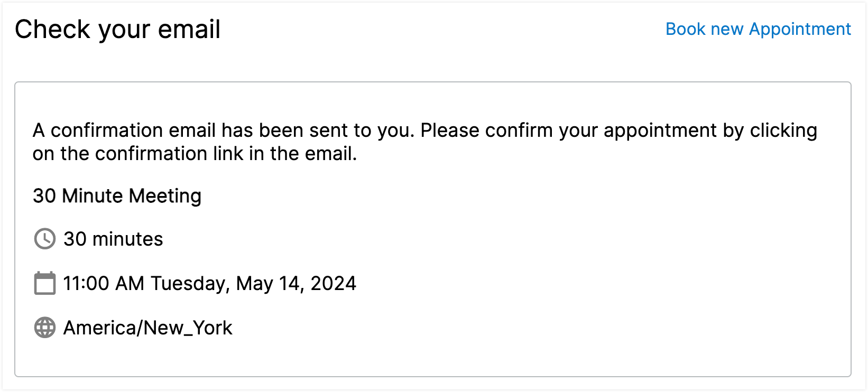Click the globe timezone icon
868x392 pixels.
45,328
